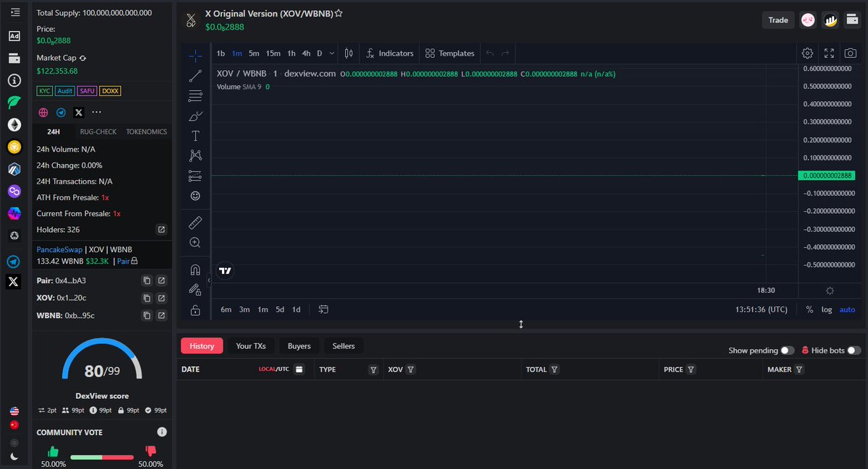Take a chart snapshot with camera icon
868x469 pixels.
click(851, 53)
